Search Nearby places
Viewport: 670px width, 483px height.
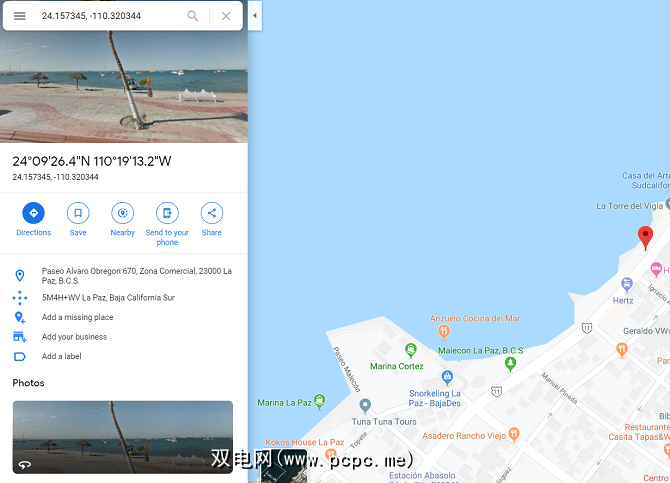pos(123,219)
